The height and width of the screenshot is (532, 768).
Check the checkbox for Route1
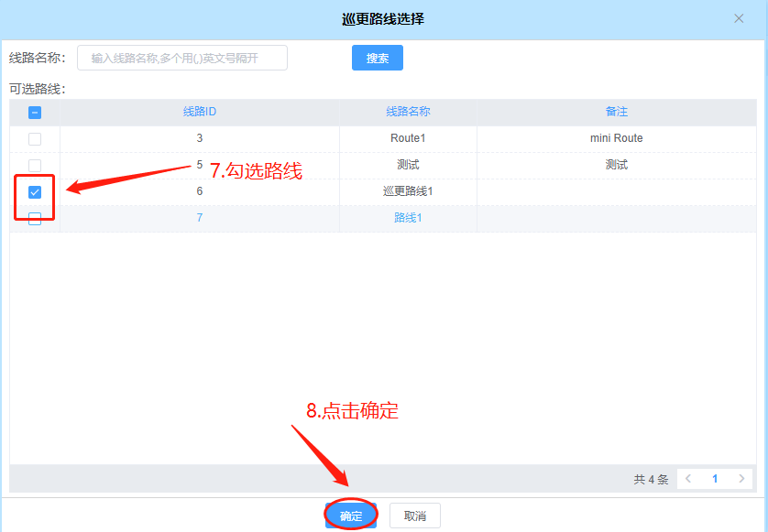coord(34,138)
